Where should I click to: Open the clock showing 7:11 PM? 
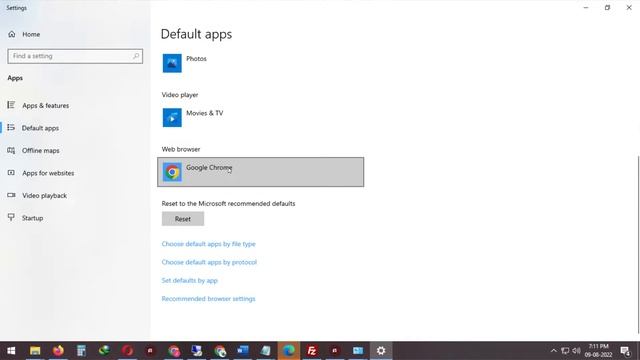pyautogui.click(x=598, y=351)
